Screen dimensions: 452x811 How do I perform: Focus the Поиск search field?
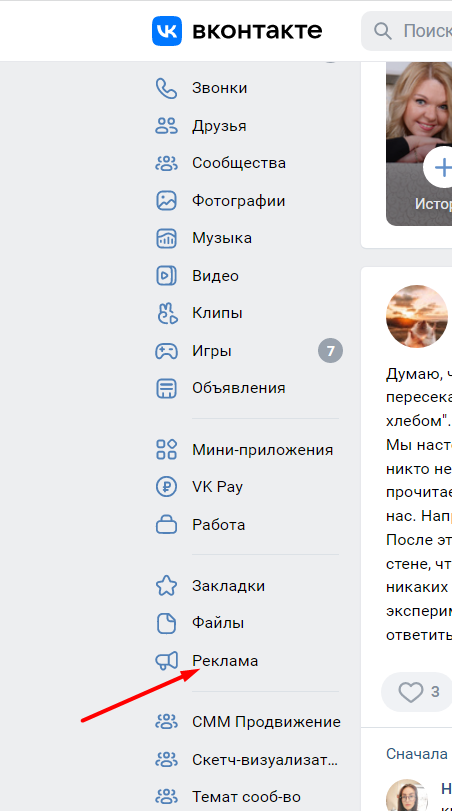(406, 32)
